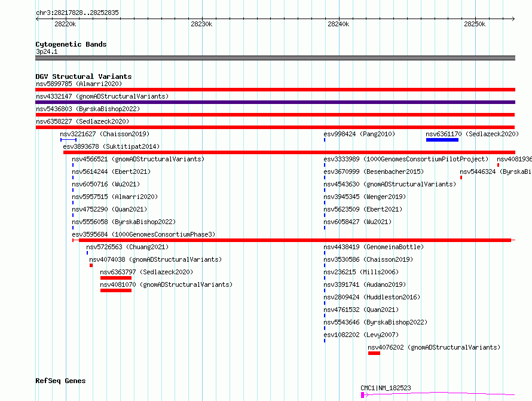532x401 pixels.
Task: Open the esv998424 (Pang2010) label
Action: point(359,134)
